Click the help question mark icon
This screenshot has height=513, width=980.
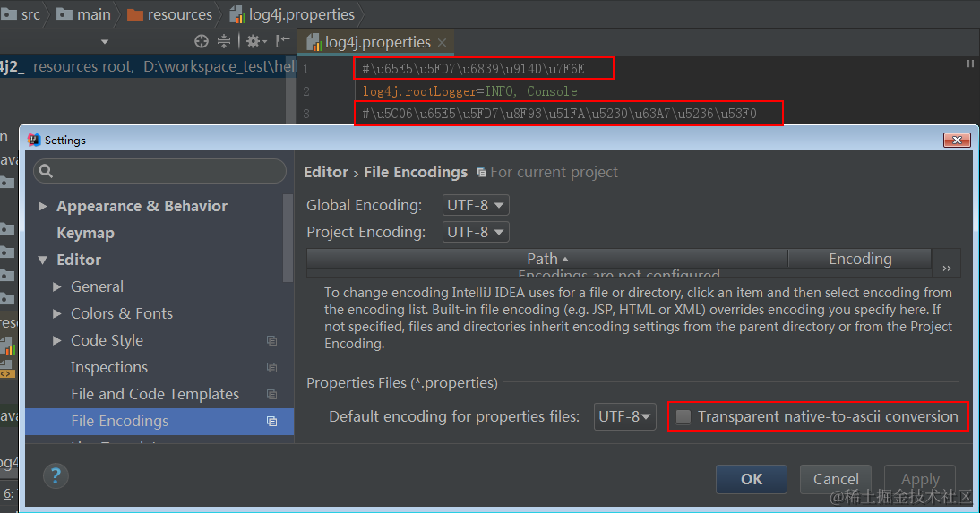(x=56, y=476)
